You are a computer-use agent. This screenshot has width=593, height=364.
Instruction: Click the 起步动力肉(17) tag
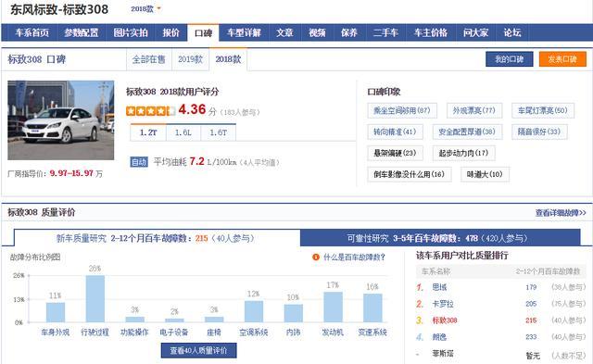tap(463, 153)
